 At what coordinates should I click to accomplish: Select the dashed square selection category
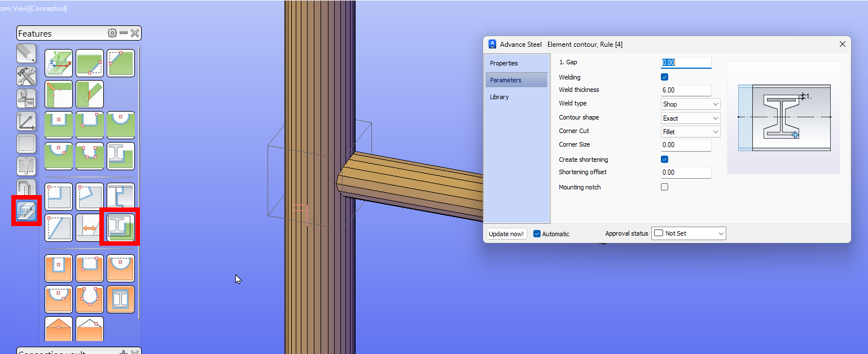tap(27, 144)
